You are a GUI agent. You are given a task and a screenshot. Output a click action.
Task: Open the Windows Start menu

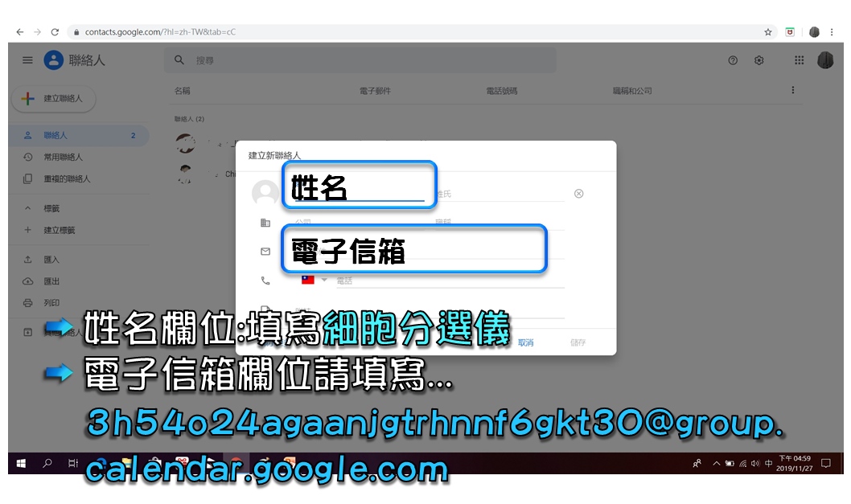[x=21, y=463]
